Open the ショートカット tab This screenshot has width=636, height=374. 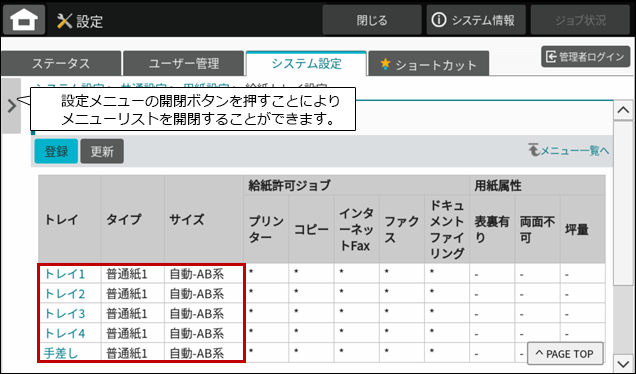(429, 64)
